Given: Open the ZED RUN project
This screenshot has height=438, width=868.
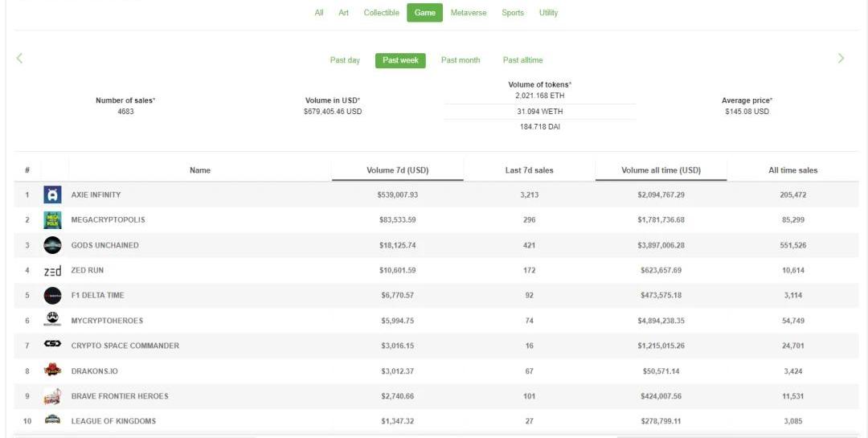Looking at the screenshot, I should coord(87,270).
